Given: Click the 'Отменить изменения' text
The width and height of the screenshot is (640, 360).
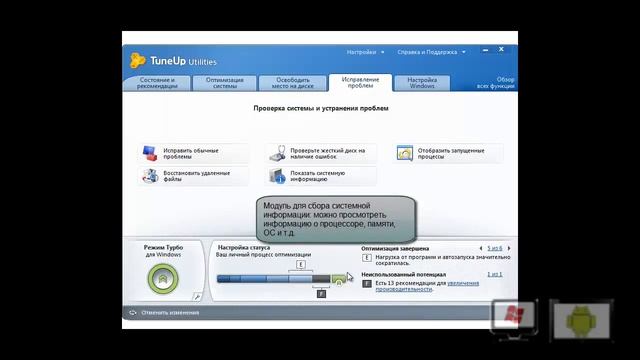Looking at the screenshot, I should 170,313.
